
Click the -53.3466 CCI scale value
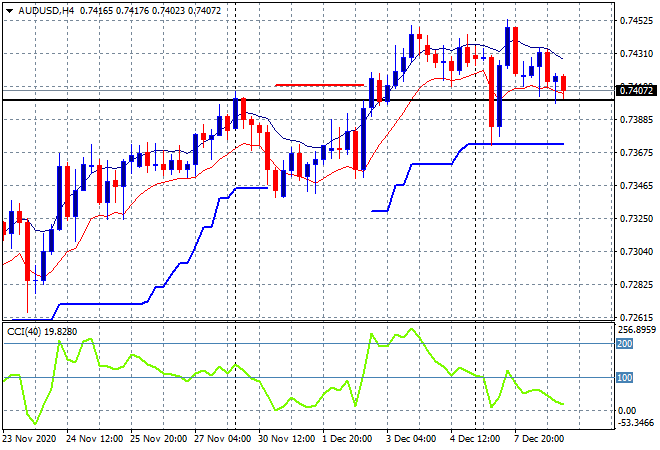(637, 422)
